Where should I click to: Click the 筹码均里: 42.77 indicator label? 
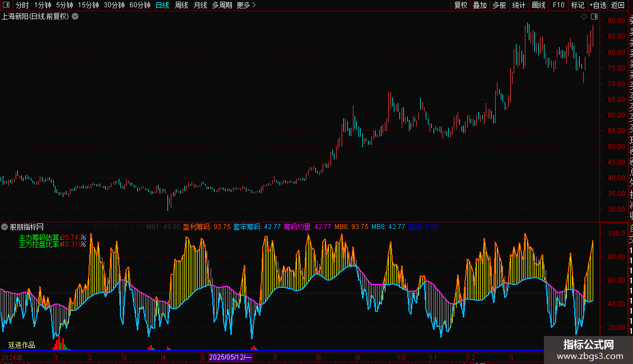[308, 227]
